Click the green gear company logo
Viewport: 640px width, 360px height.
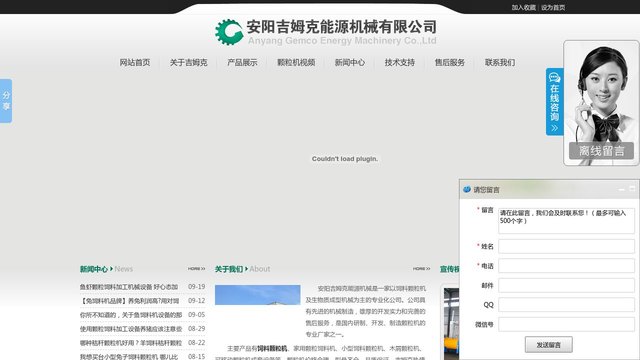point(229,32)
